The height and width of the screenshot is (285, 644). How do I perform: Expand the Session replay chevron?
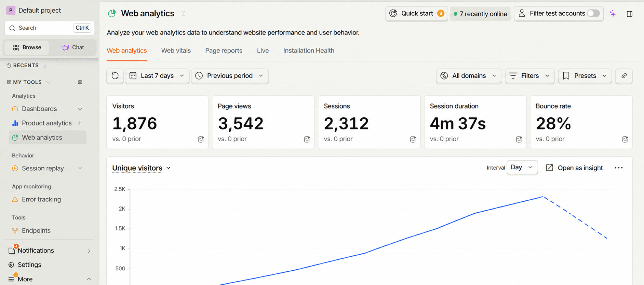80,168
